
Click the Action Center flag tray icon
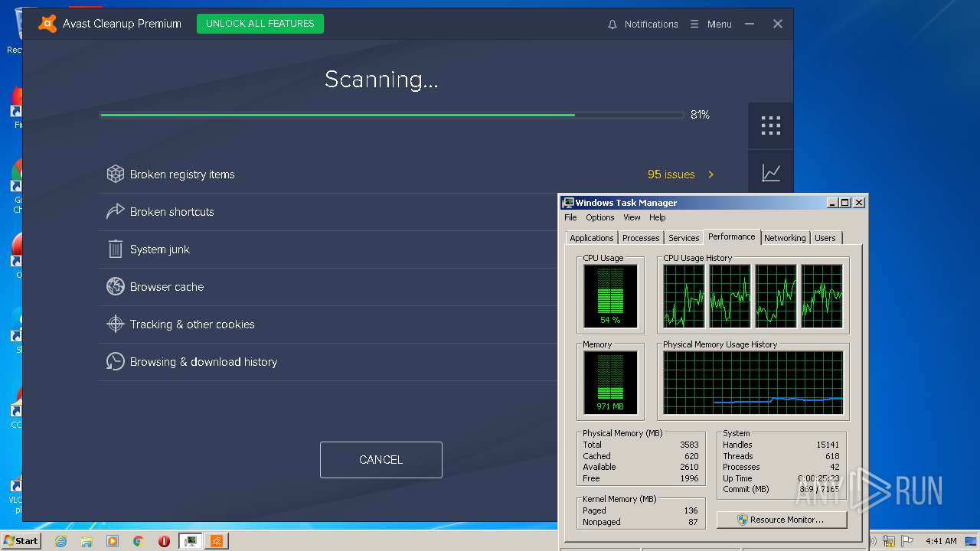[x=908, y=541]
